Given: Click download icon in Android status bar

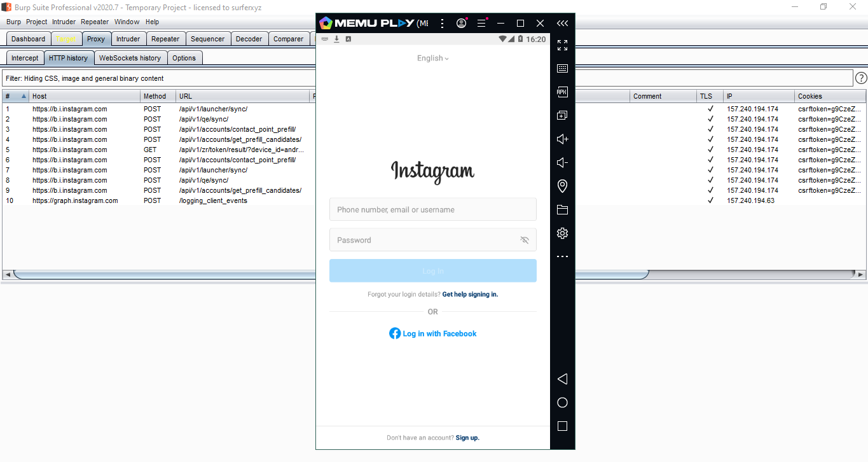Looking at the screenshot, I should tap(336, 39).
